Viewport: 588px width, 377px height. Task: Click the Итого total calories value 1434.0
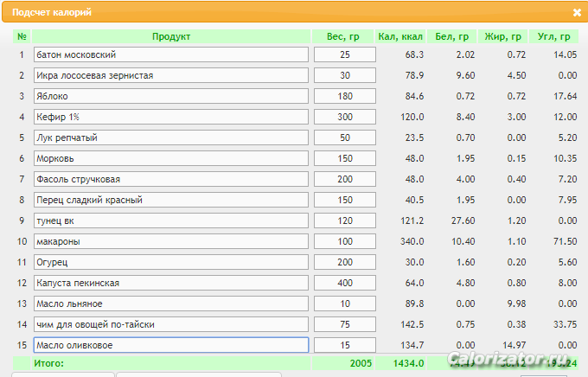407,364
